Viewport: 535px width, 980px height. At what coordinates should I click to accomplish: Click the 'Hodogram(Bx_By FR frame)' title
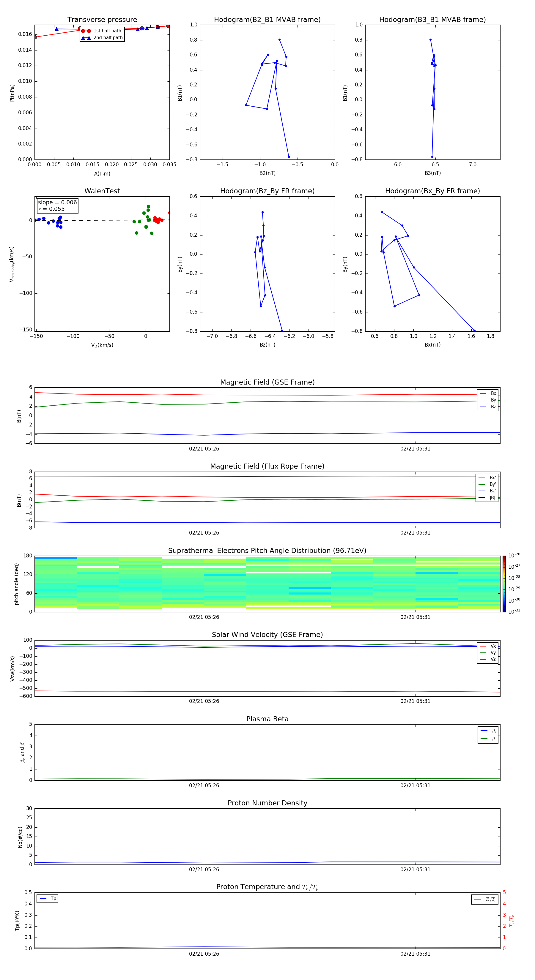point(432,191)
